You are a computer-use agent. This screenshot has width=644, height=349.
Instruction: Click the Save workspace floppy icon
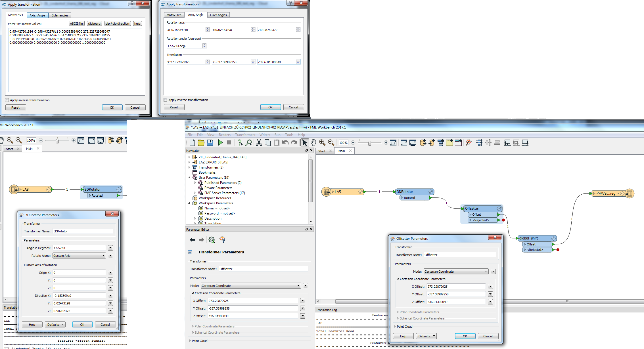click(x=210, y=143)
